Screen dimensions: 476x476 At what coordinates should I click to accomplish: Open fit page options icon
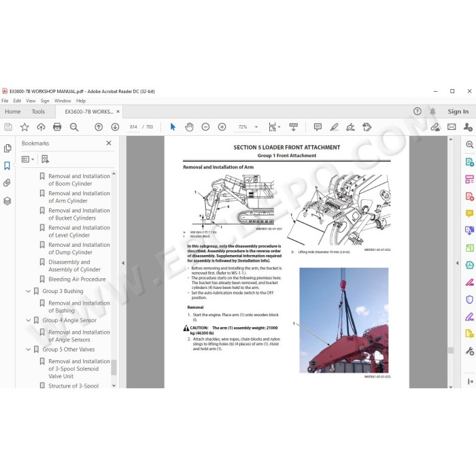pos(273,127)
